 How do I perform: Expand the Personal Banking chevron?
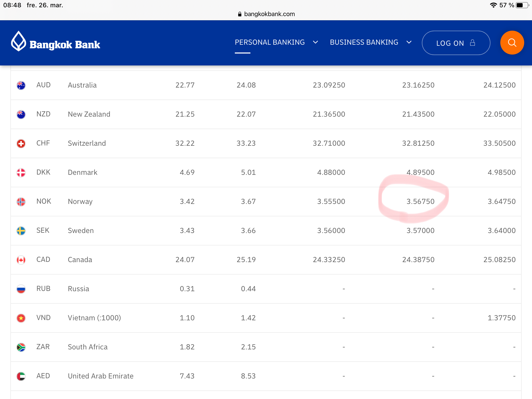pyautogui.click(x=315, y=42)
